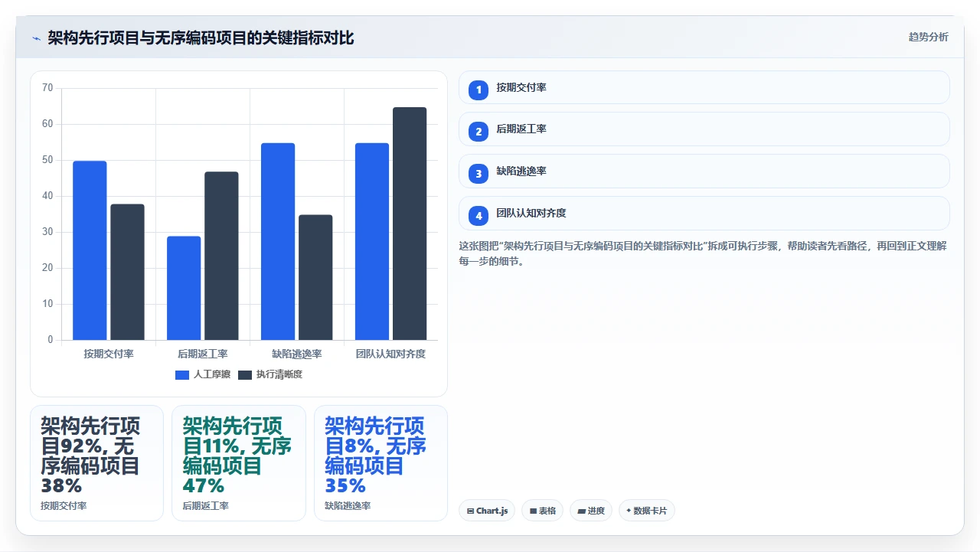
Task: Open the 按期交付率 step row
Action: point(704,87)
